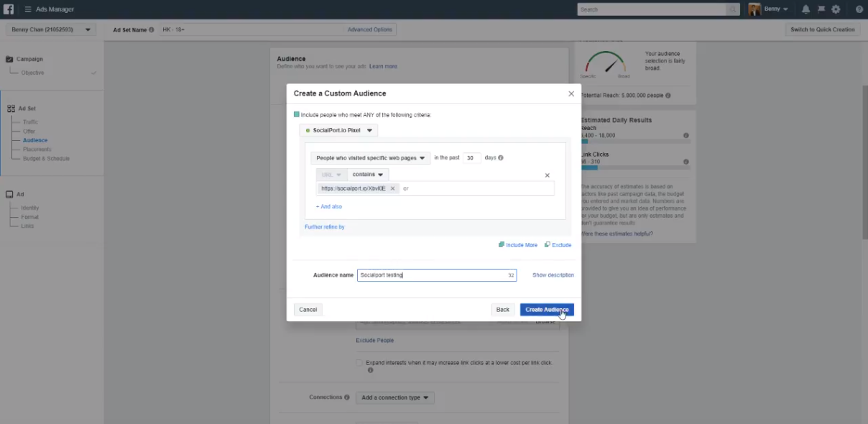Click the Reach estimate info icon

(x=685, y=135)
